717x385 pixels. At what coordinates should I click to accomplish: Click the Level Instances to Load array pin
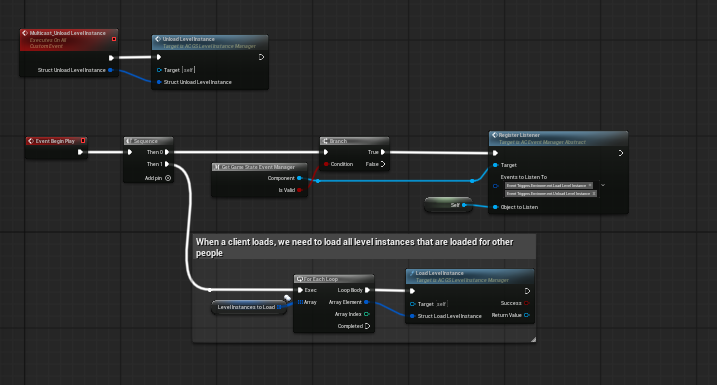(x=279, y=307)
